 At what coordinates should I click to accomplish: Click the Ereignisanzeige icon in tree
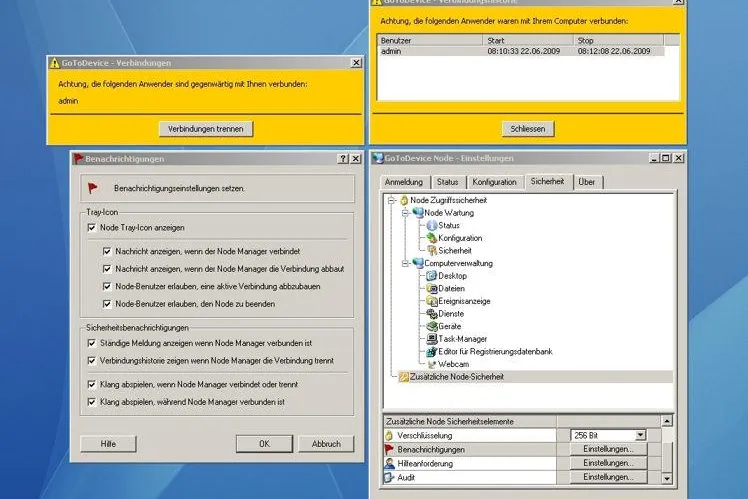click(x=432, y=301)
